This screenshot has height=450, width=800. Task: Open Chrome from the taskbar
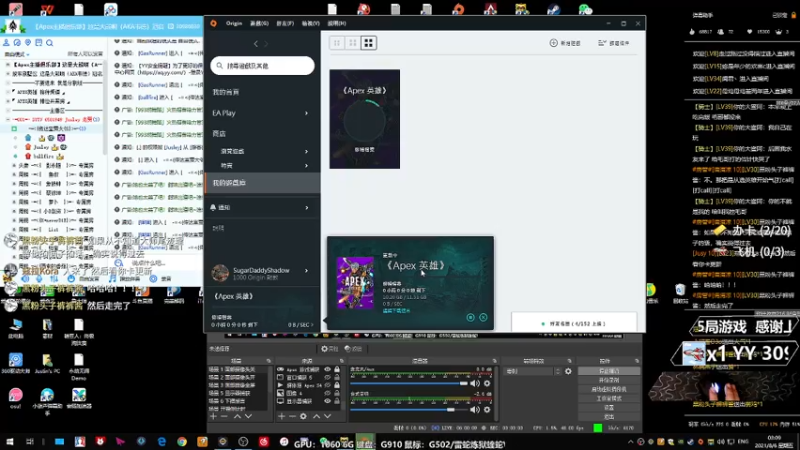point(182,442)
